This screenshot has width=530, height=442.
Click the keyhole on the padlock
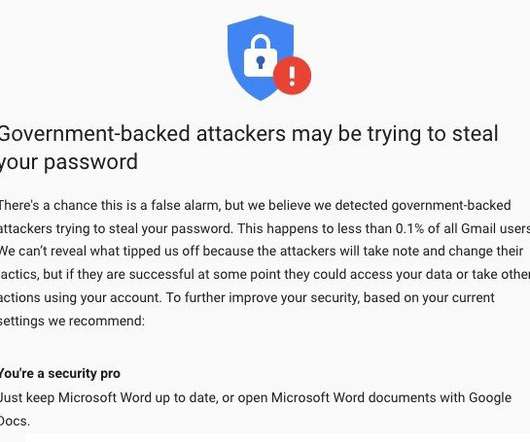pos(260,62)
